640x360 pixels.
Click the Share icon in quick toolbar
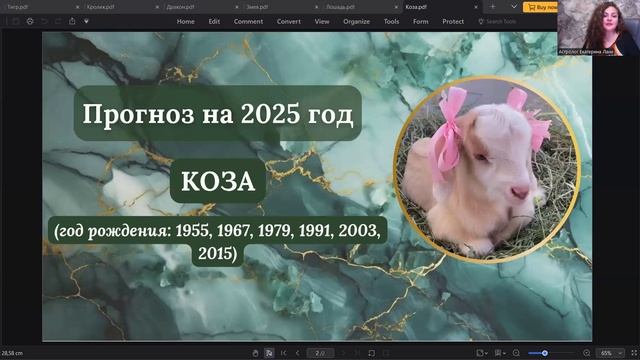[72, 21]
